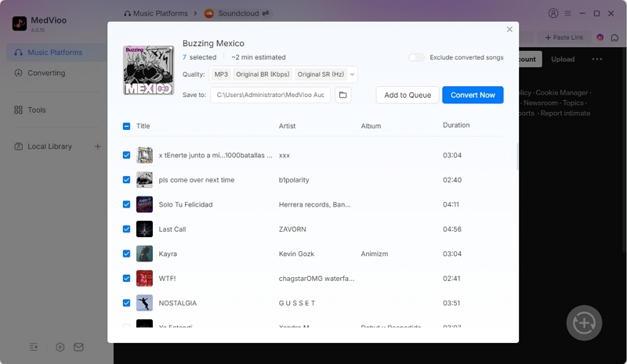
Task: Toggle the select-all checkbox by Title
Action: point(126,126)
